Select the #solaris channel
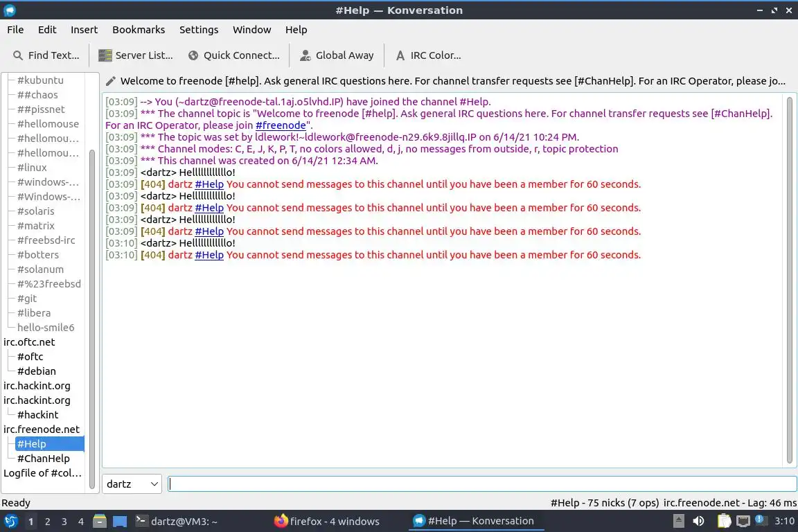Screen dimensions: 798x532 click(x=35, y=211)
